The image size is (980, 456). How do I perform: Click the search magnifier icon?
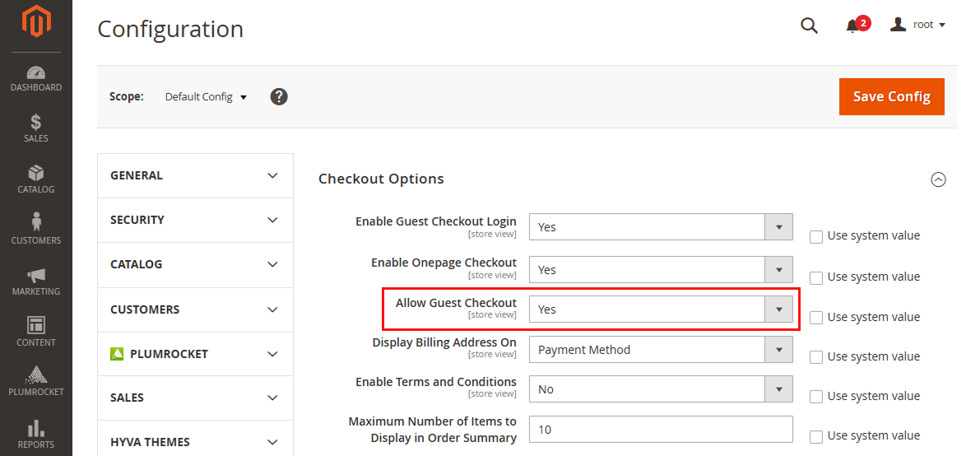click(x=810, y=25)
